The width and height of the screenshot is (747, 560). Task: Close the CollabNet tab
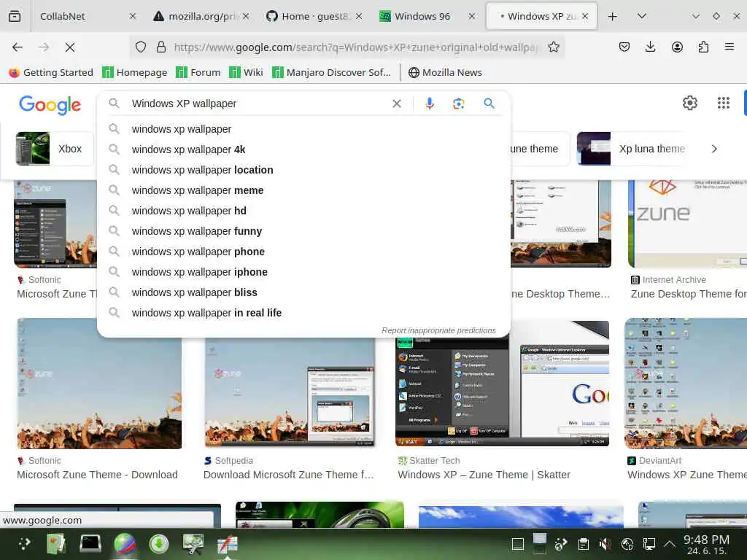(x=133, y=16)
